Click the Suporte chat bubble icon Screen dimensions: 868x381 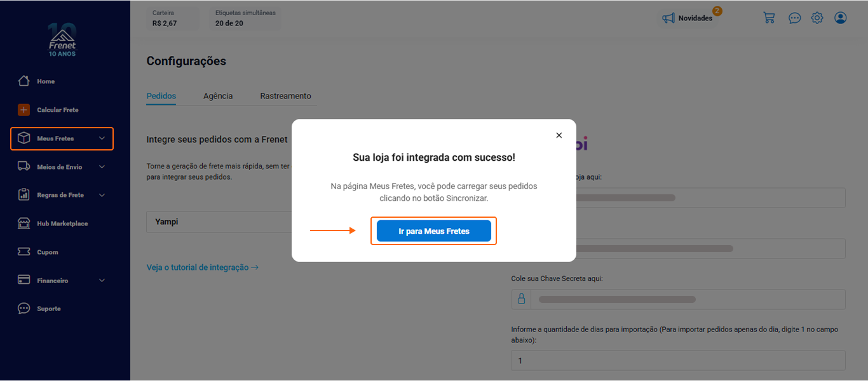pyautogui.click(x=24, y=309)
